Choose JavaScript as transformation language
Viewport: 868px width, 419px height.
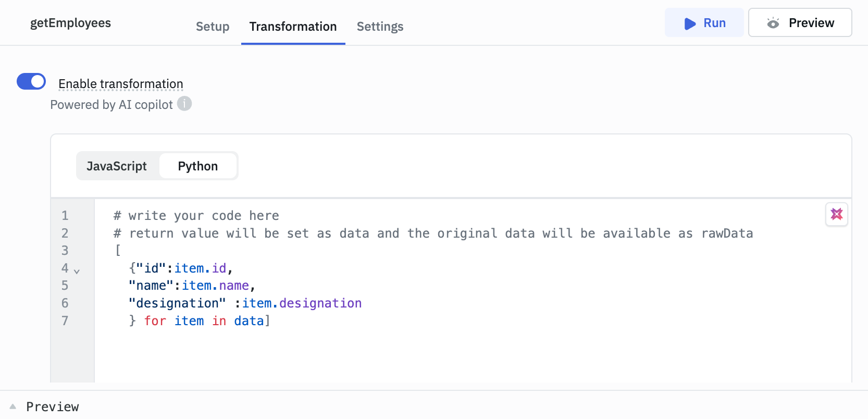point(117,166)
